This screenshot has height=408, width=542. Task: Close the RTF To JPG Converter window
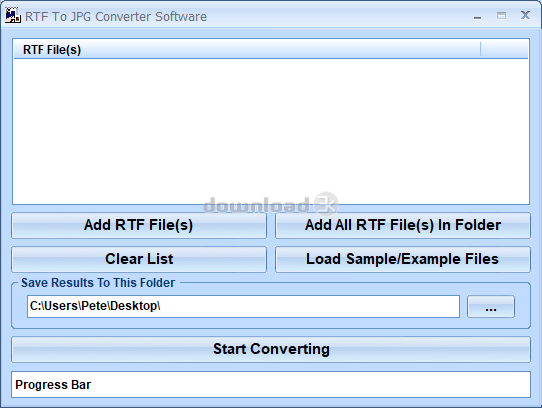[x=525, y=15]
